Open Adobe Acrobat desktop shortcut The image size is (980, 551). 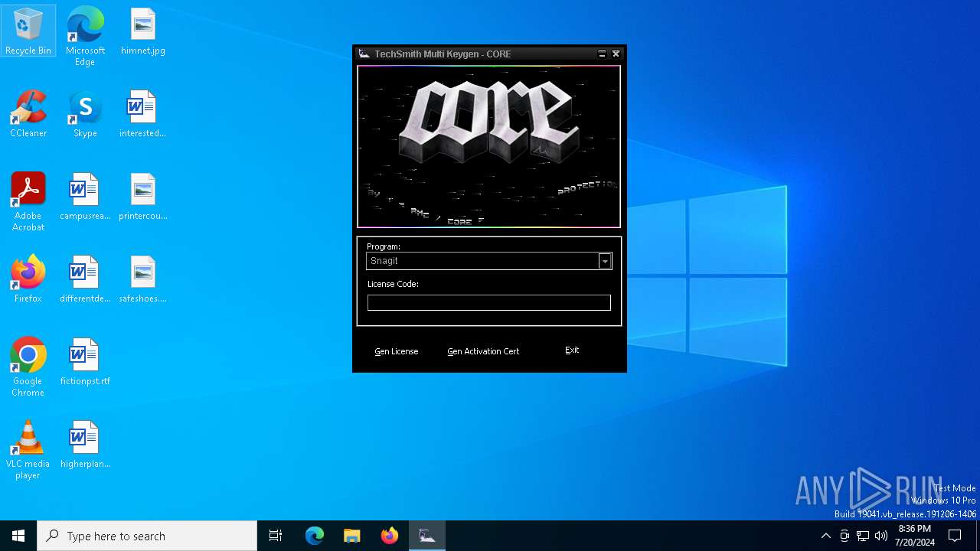(28, 202)
